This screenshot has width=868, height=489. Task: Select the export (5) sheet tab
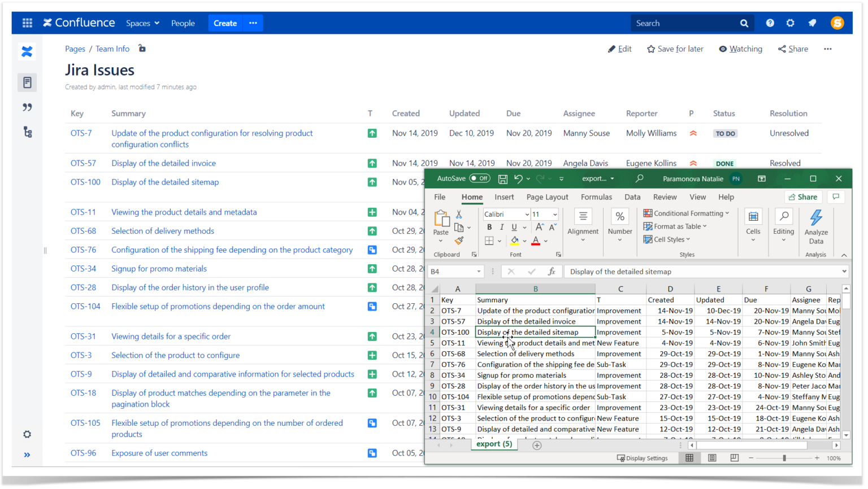[x=493, y=444]
